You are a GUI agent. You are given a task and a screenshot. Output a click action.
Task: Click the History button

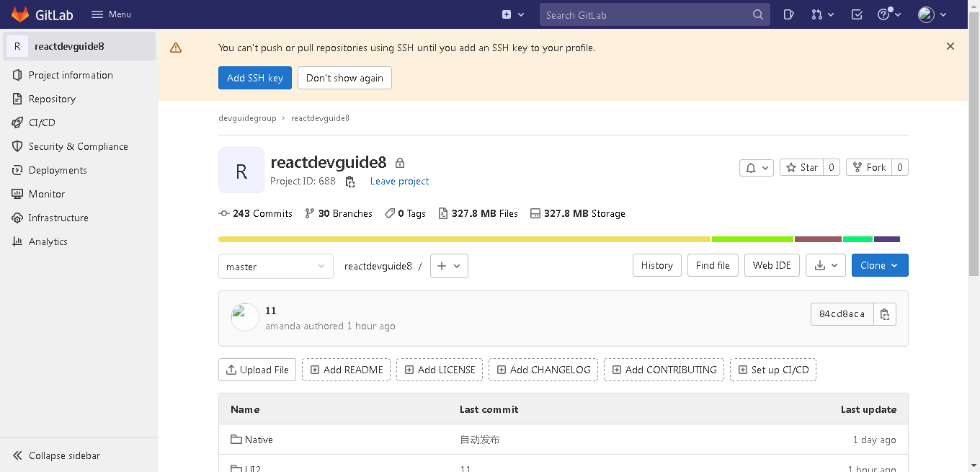656,265
